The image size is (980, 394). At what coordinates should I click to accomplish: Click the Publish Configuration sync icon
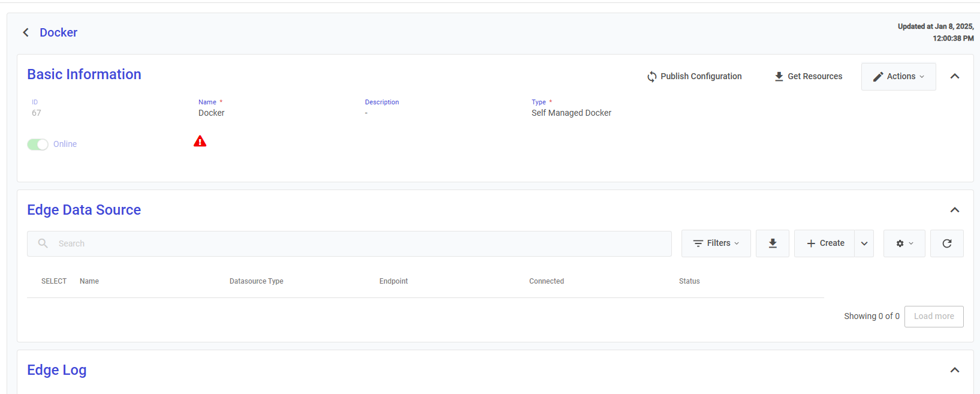tap(652, 77)
